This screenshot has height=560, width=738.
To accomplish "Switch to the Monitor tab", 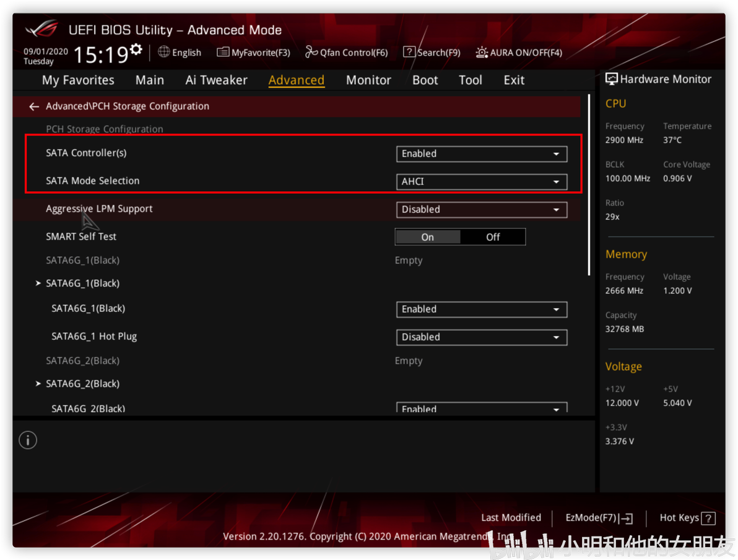I will (x=368, y=80).
